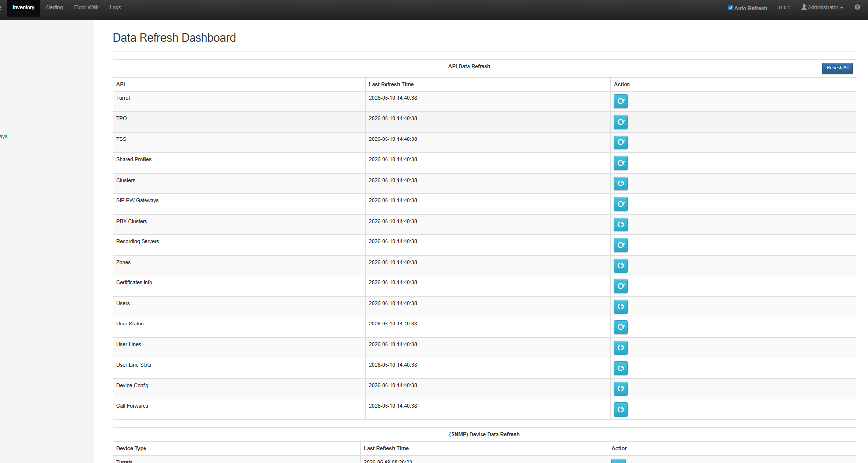
Task: Click the Call Forwards label
Action: pos(132,406)
